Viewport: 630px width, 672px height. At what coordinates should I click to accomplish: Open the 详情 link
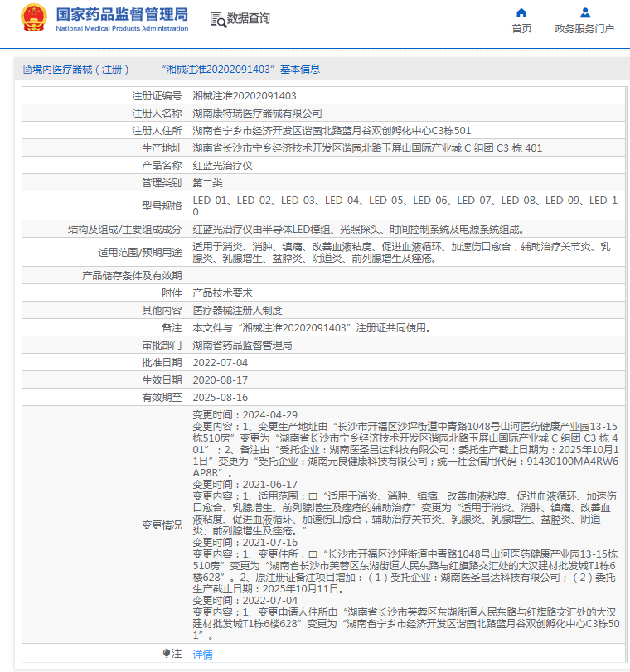[x=202, y=654]
